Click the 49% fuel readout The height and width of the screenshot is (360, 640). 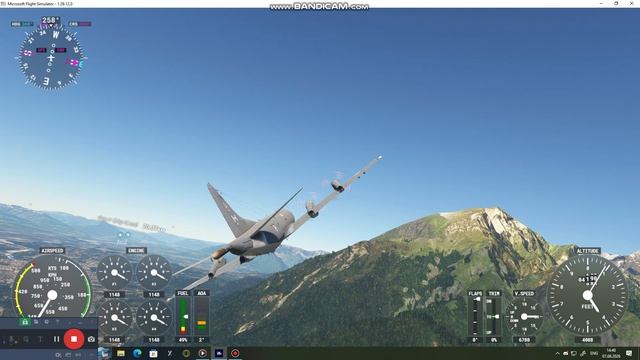[183, 340]
